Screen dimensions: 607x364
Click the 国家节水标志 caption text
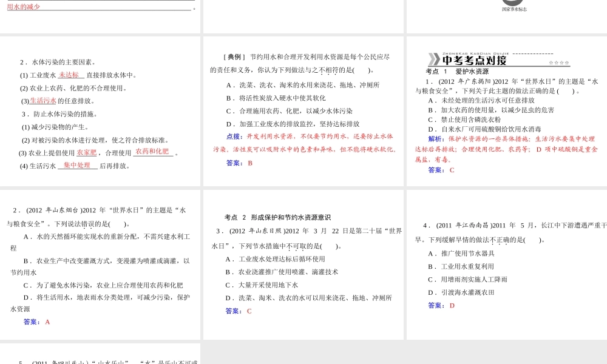pyautogui.click(x=515, y=9)
